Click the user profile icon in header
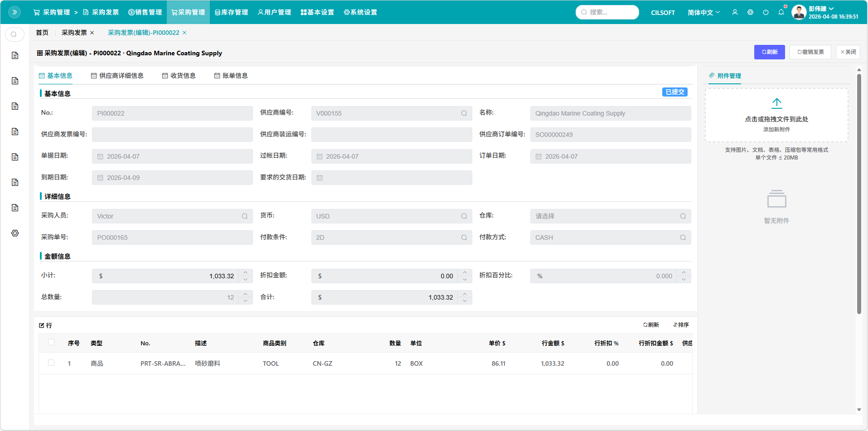Viewport: 868px width, 431px height. tap(735, 12)
